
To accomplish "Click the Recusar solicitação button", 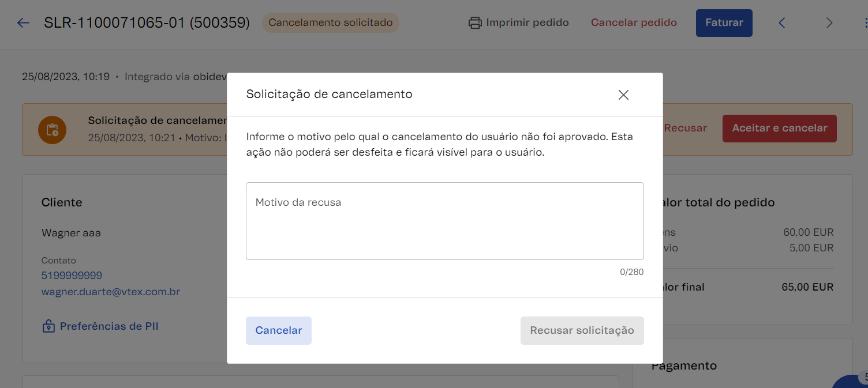I will point(582,330).
